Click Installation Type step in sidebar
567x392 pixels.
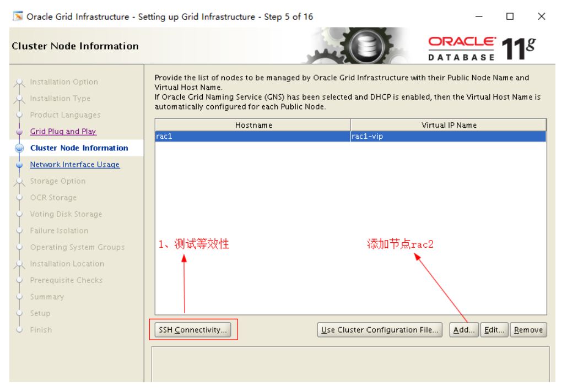[60, 98]
